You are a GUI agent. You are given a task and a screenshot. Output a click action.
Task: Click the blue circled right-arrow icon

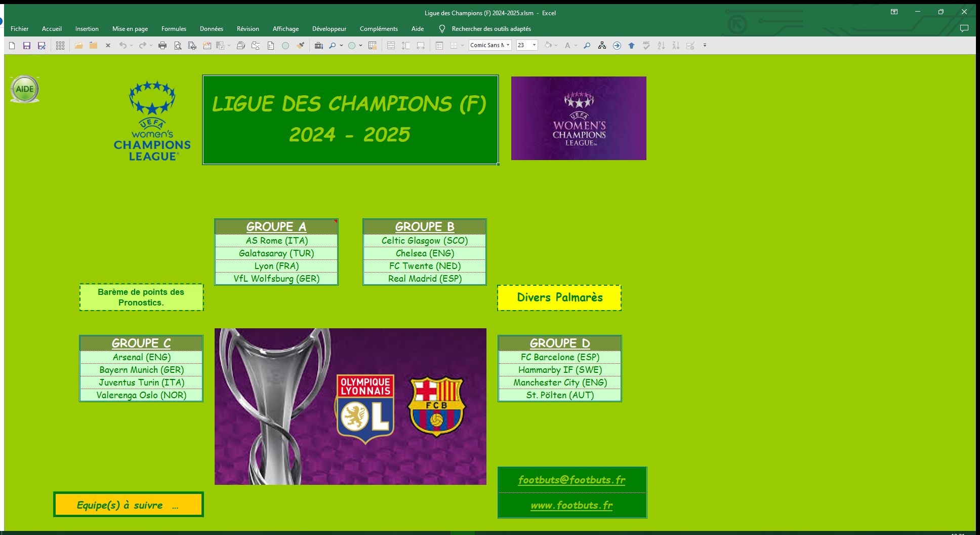tap(617, 46)
